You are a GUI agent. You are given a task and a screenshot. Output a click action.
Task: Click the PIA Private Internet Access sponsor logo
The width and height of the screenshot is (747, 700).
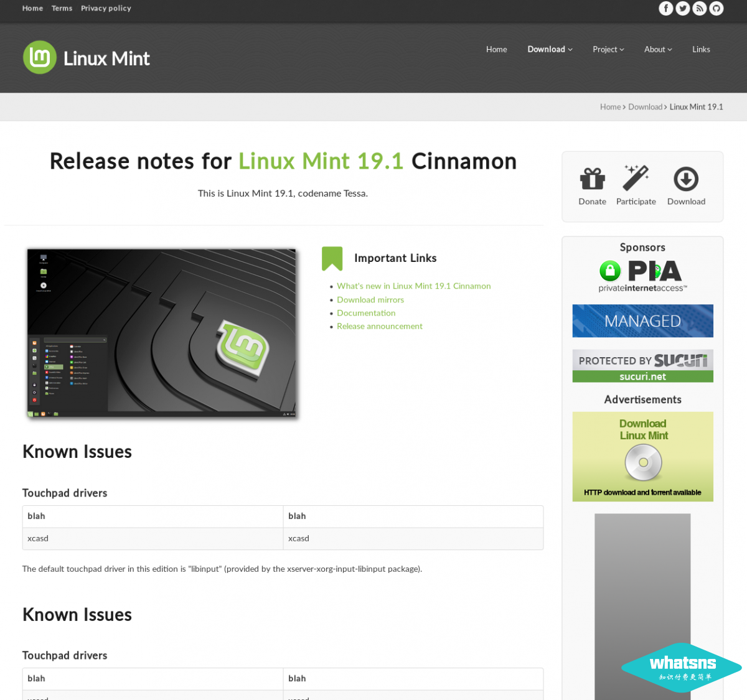642,276
